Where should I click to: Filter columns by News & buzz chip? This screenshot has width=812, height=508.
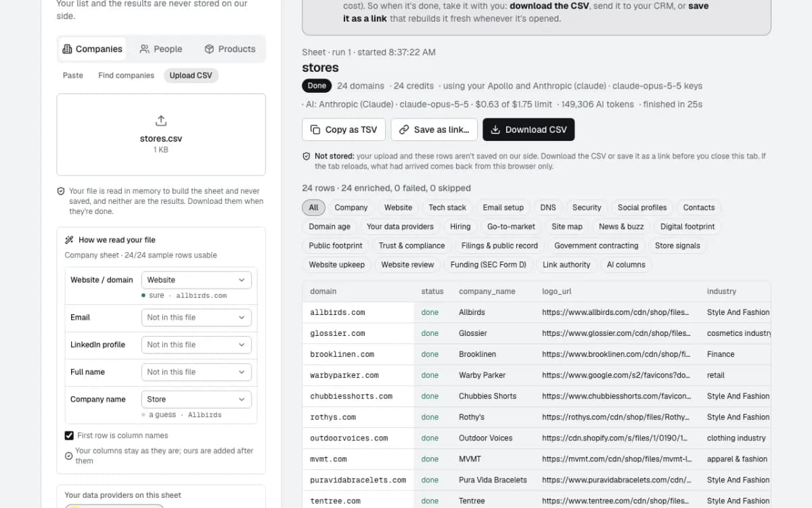click(x=621, y=227)
